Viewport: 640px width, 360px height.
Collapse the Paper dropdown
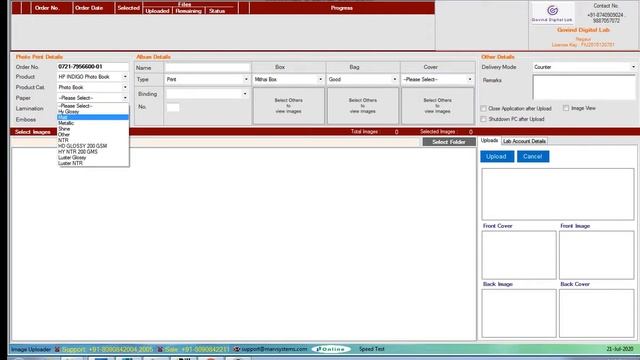click(125, 98)
